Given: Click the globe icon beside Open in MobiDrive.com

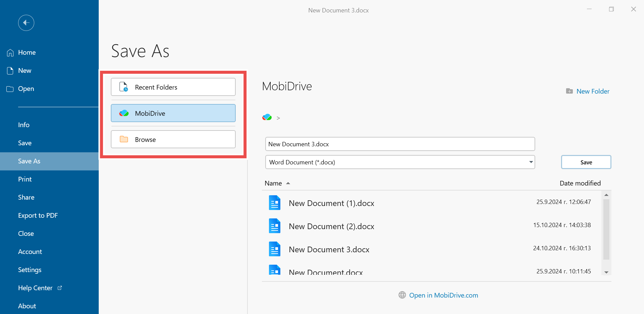Looking at the screenshot, I should 402,295.
